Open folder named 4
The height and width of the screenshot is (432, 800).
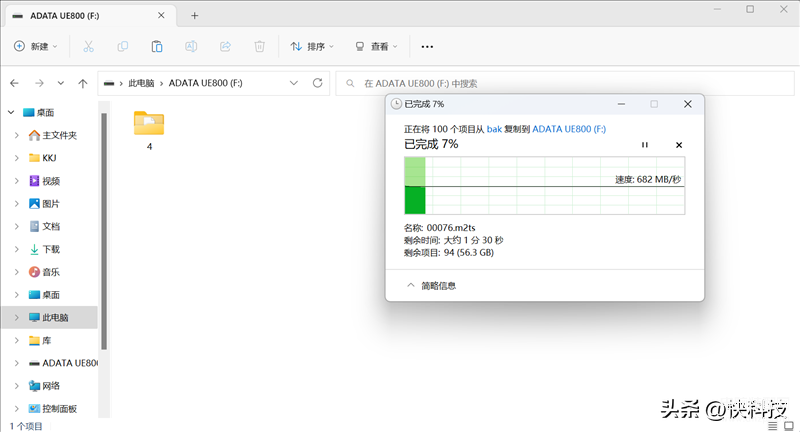pyautogui.click(x=149, y=130)
